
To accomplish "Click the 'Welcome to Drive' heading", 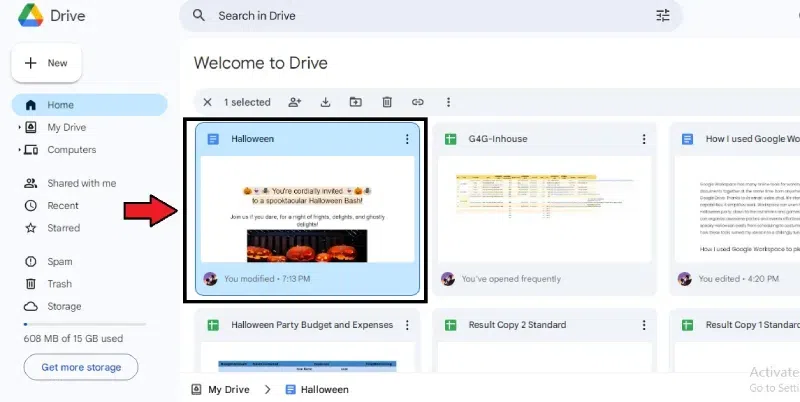I will [x=261, y=63].
